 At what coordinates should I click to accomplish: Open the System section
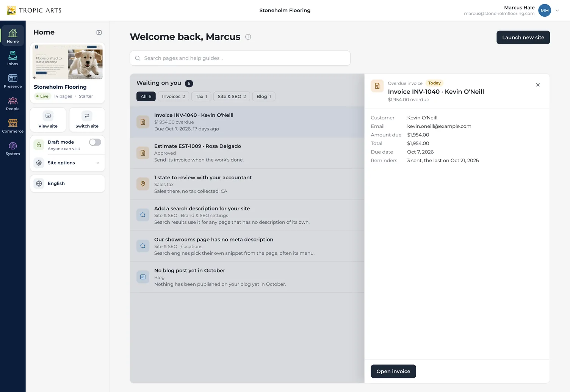pos(13,148)
